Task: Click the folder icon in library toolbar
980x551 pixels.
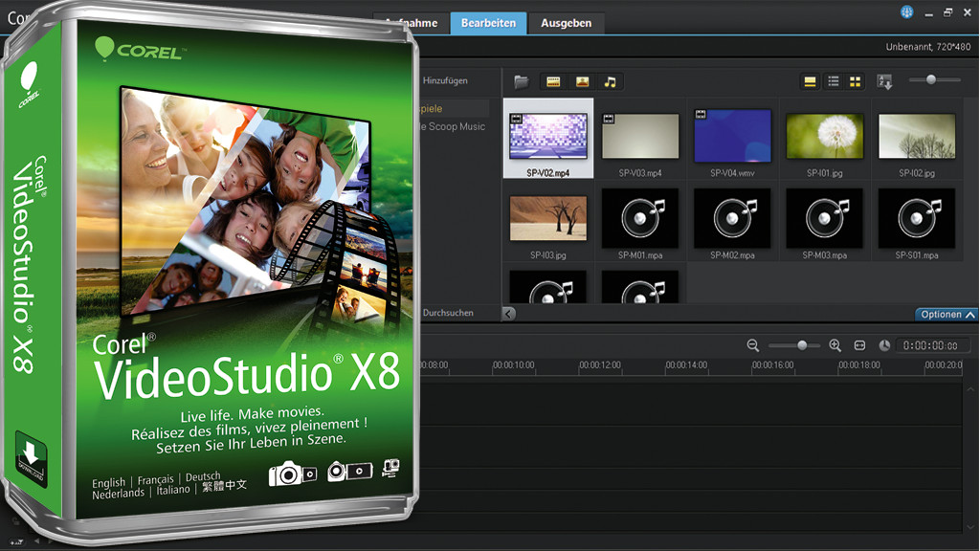Action: (x=522, y=82)
